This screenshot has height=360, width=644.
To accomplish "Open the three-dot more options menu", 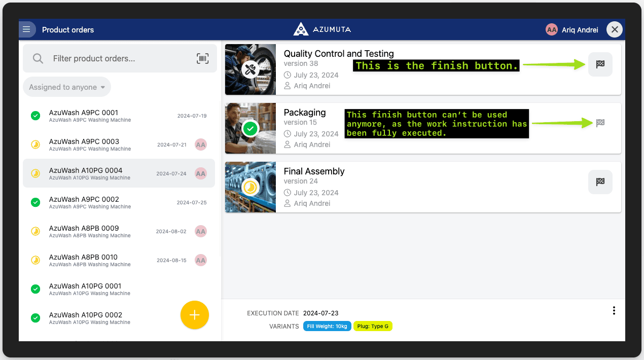I will (614, 310).
